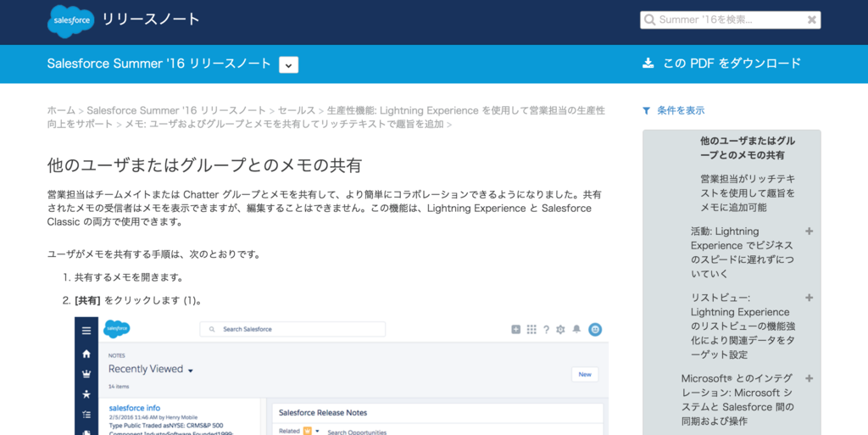Click the setup gear icon in screenshot
Screen dimensions: 868x435
560,329
